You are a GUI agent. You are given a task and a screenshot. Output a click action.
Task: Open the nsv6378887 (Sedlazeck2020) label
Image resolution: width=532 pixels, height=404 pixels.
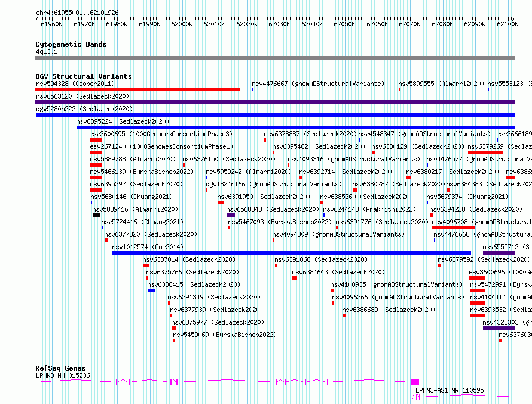click(310, 134)
